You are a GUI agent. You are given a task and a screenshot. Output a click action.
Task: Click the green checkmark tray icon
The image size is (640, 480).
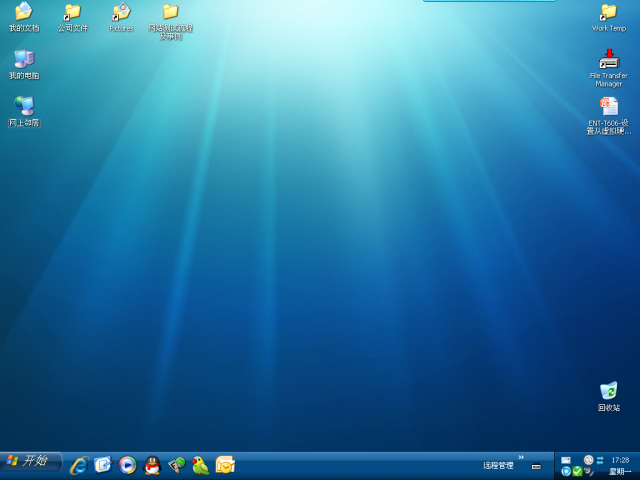pos(577,471)
